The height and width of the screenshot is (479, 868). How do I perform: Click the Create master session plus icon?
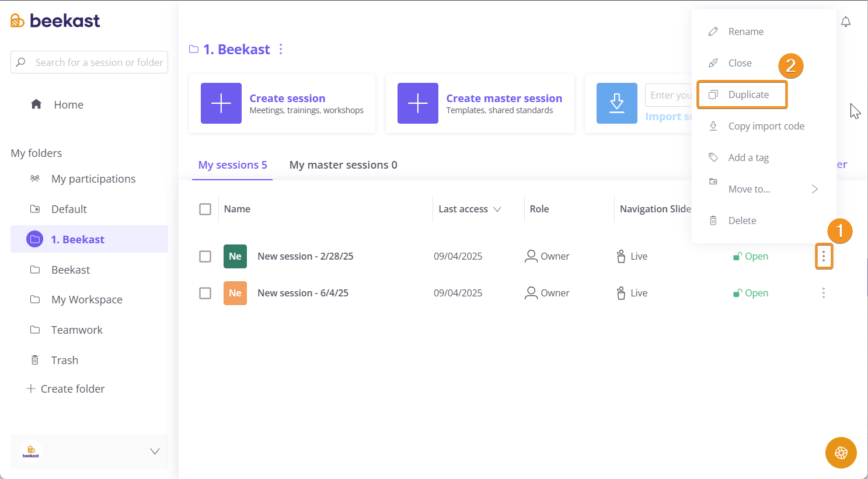[418, 103]
